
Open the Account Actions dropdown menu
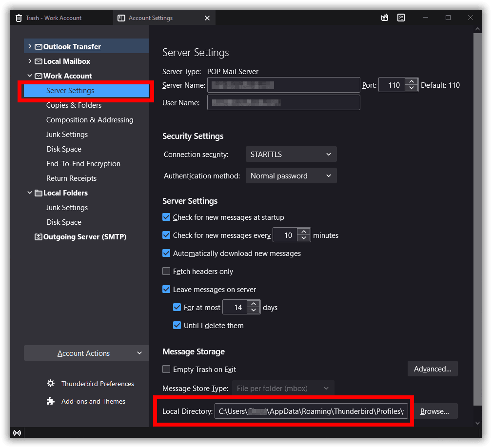86,353
